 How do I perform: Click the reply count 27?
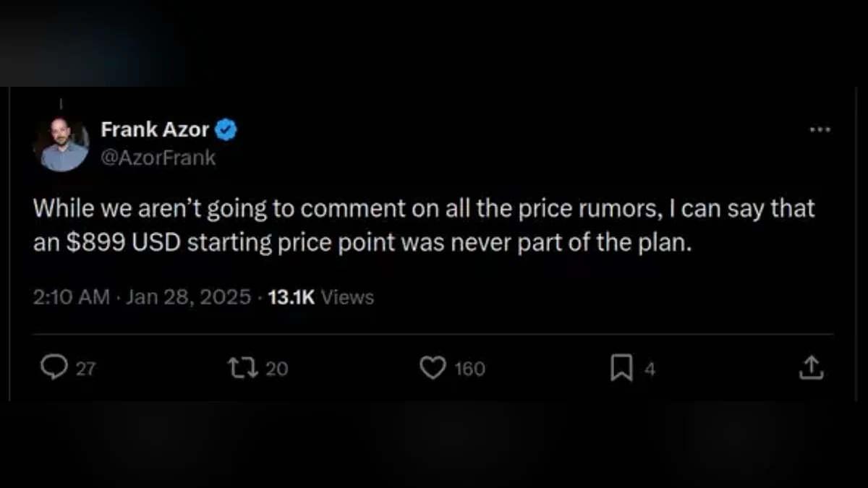pyautogui.click(x=85, y=369)
